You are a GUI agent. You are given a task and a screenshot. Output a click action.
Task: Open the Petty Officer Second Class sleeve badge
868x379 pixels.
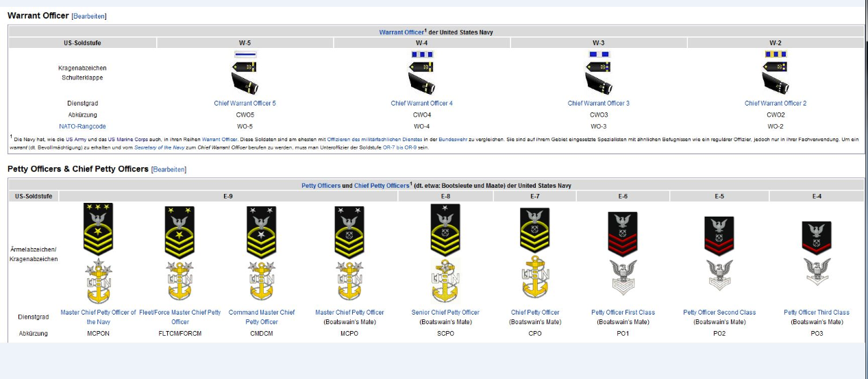[x=719, y=235]
